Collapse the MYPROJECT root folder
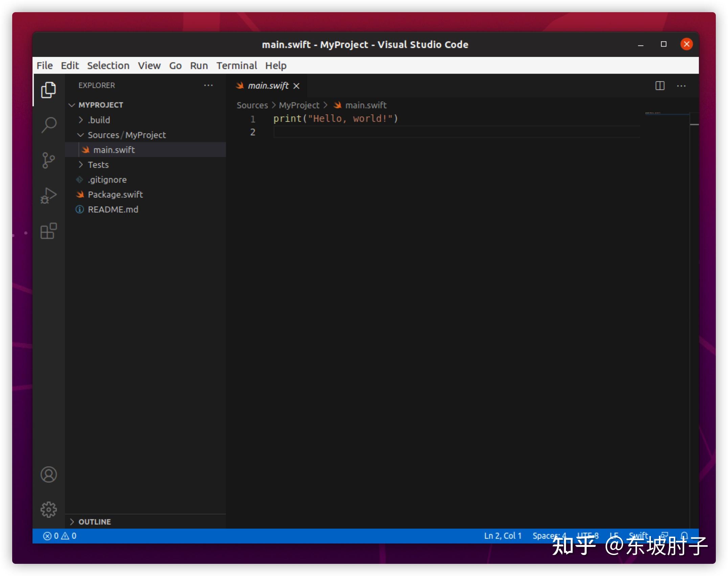This screenshot has width=728, height=576. click(71, 105)
